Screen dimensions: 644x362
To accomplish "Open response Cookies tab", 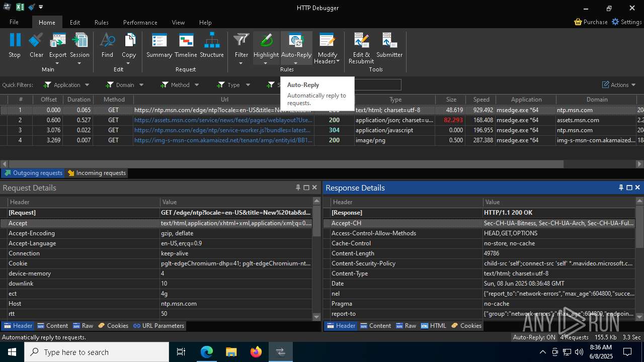I will coord(466,326).
